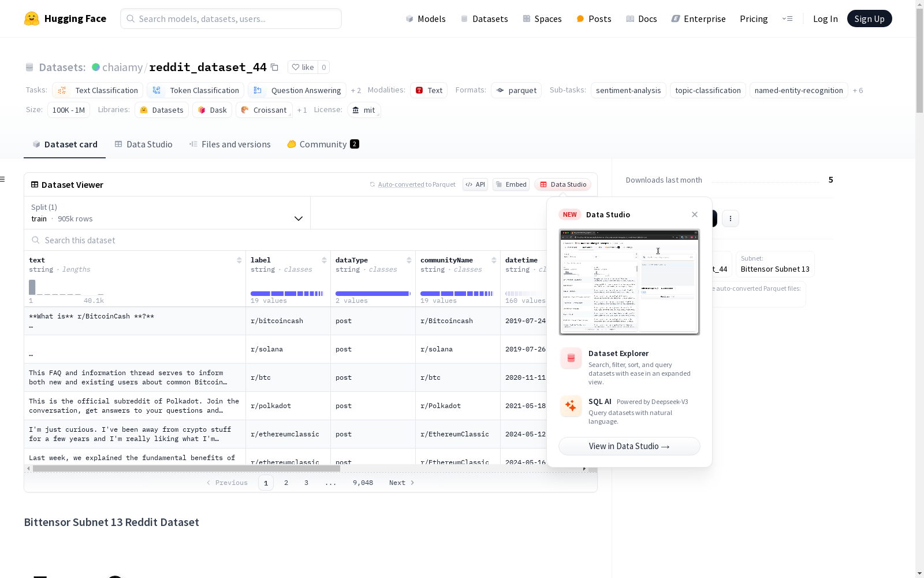The width and height of the screenshot is (924, 578).
Task: Open the Datasets nav item
Action: [x=484, y=18]
